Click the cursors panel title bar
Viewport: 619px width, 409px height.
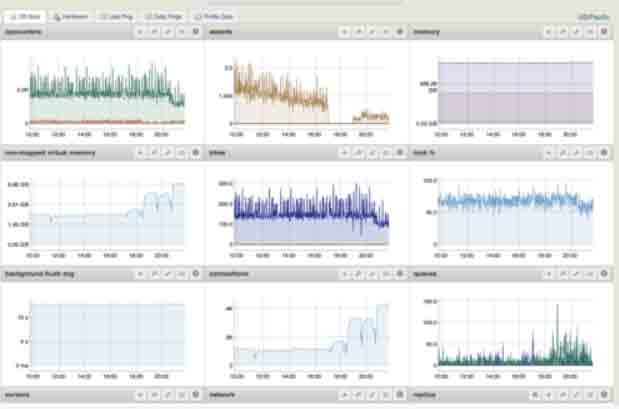tap(60, 395)
